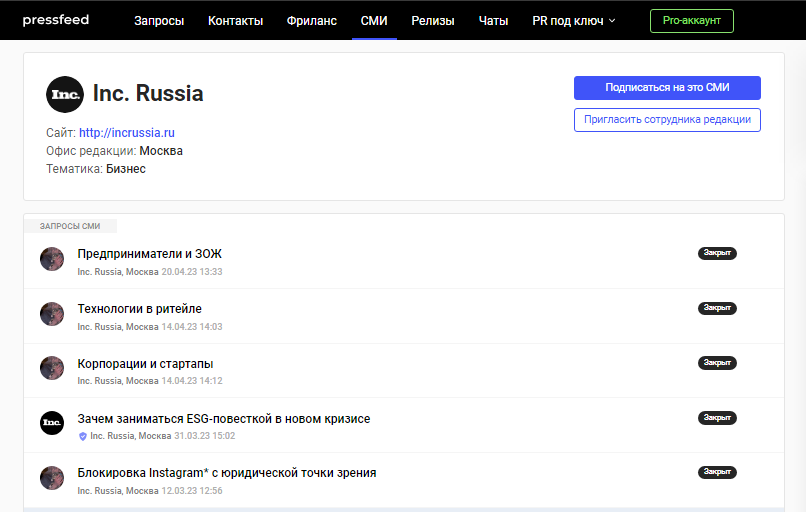Screen dimensions: 806x512
Task: Click the Pro-аккаунт button
Action: coord(691,21)
